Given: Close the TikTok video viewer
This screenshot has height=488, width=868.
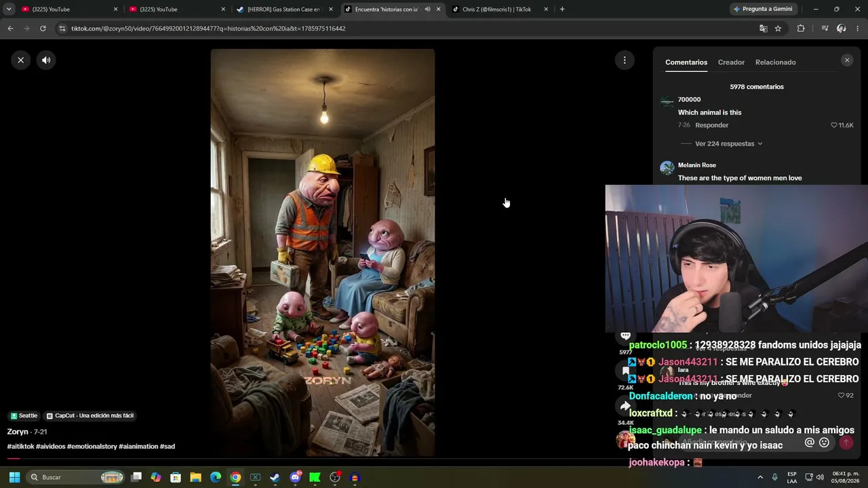Looking at the screenshot, I should coord(20,60).
